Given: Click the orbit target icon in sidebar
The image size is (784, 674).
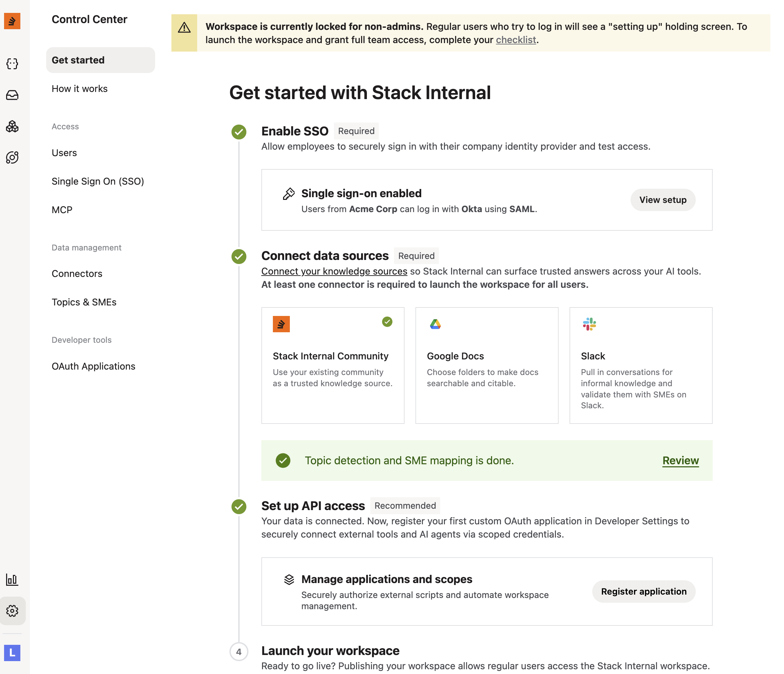Looking at the screenshot, I should [x=12, y=157].
